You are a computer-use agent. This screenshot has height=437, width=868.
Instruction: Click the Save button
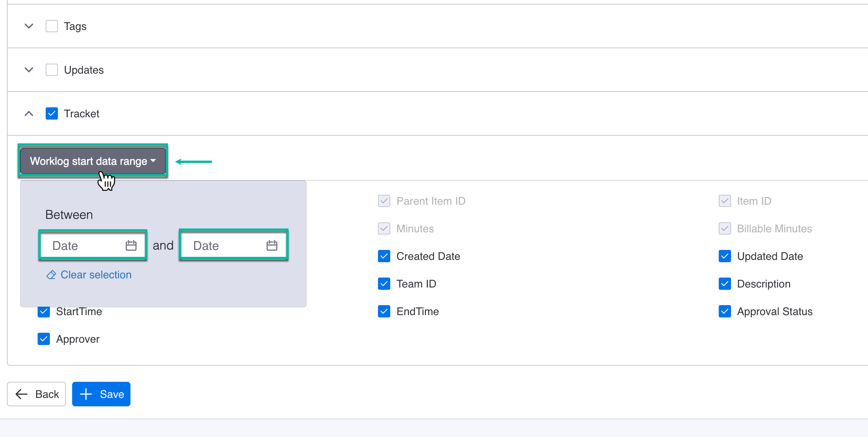pos(101,394)
